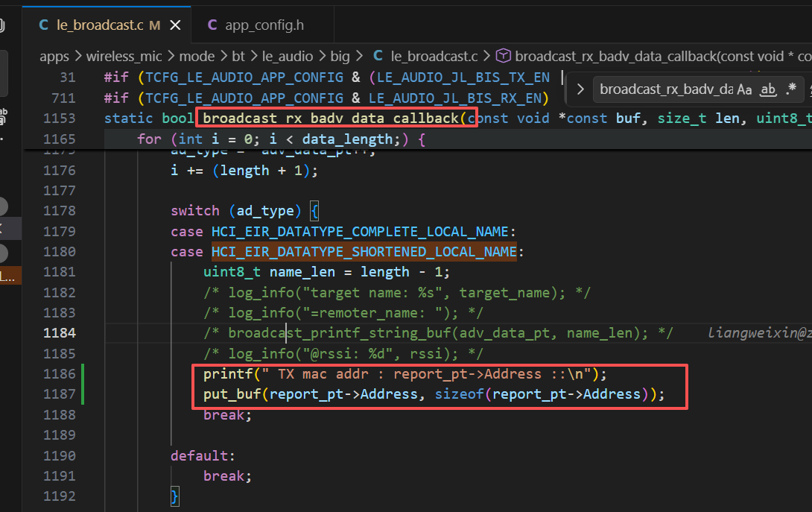This screenshot has height=512, width=812.
Task: Click 'default:' label on line 1190
Action: pos(203,455)
